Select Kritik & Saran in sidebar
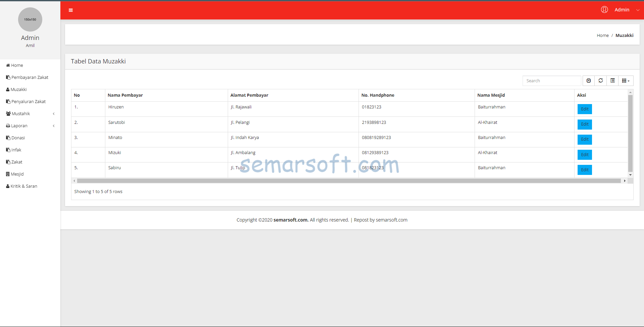 [x=23, y=186]
